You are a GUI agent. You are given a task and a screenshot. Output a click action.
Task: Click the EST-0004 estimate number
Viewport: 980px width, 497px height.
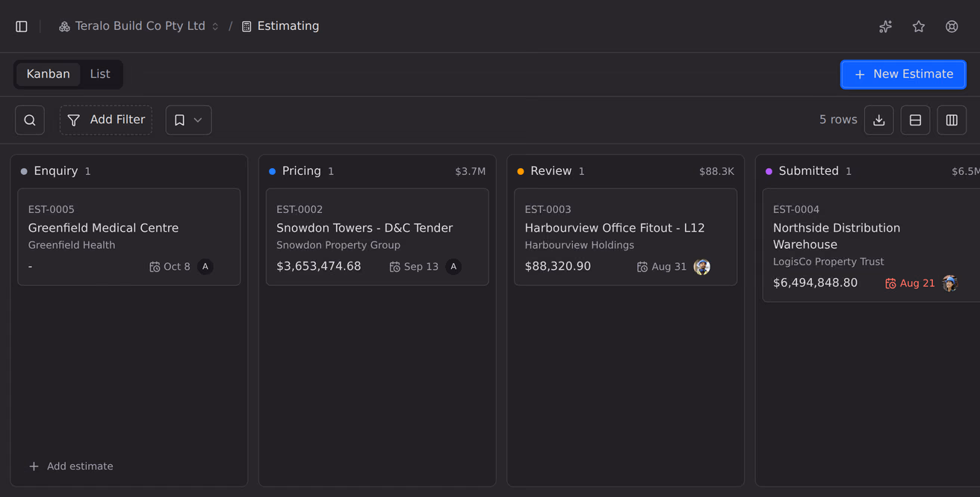(x=796, y=210)
